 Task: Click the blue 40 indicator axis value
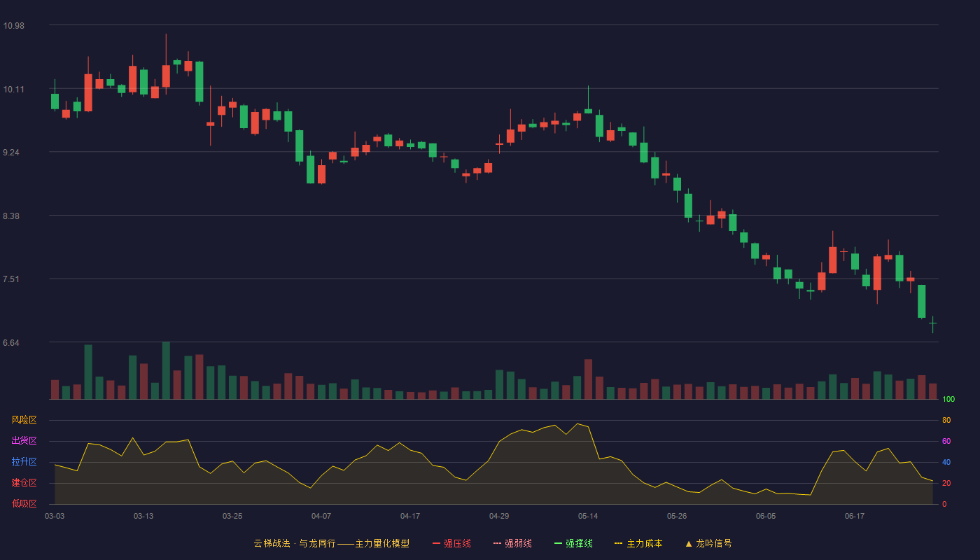point(946,463)
